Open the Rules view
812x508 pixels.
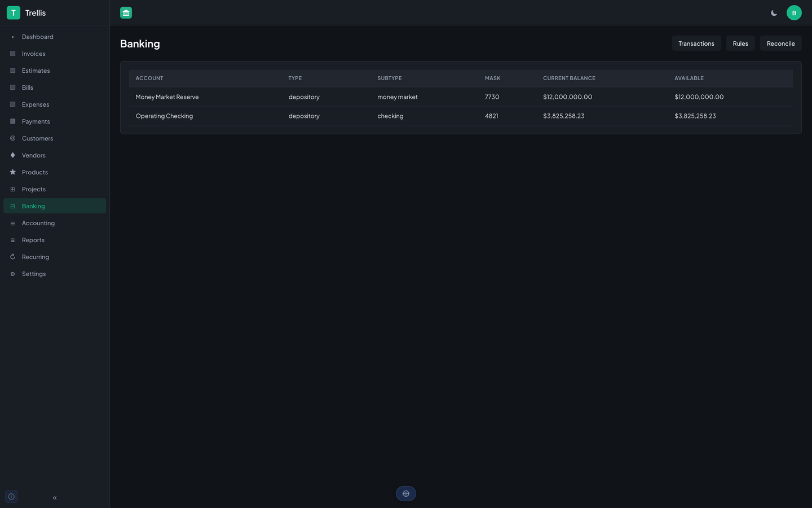pos(740,43)
